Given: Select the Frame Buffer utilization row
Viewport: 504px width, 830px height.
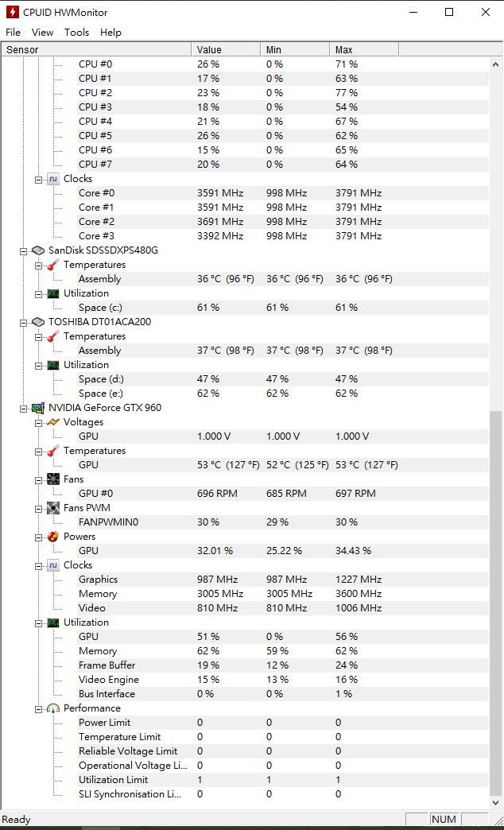Looking at the screenshot, I should [283, 665].
